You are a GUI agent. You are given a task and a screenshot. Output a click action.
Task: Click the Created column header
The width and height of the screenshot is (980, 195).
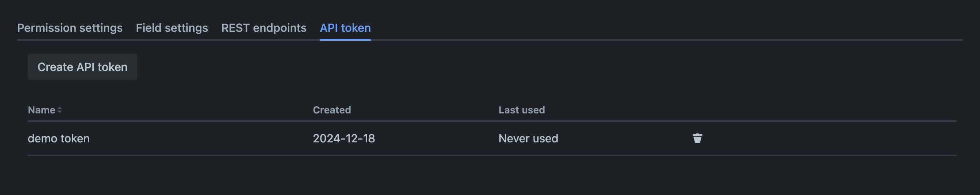pos(331,110)
